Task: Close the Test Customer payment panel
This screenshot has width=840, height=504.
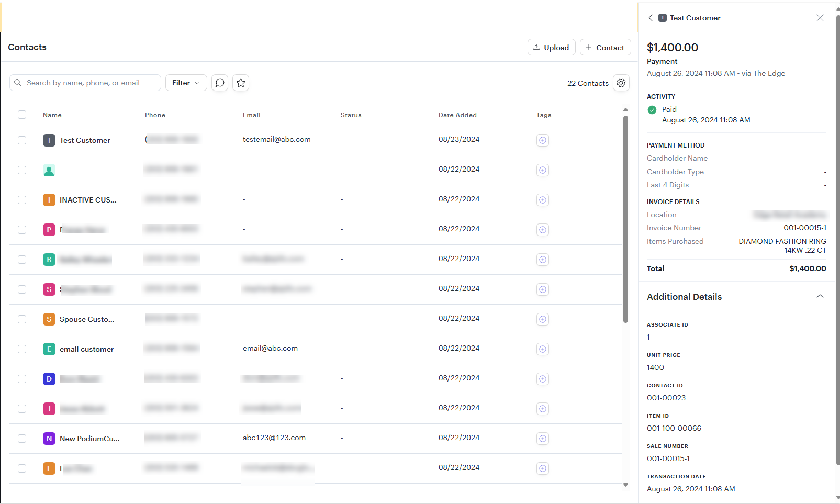Action: tap(820, 18)
